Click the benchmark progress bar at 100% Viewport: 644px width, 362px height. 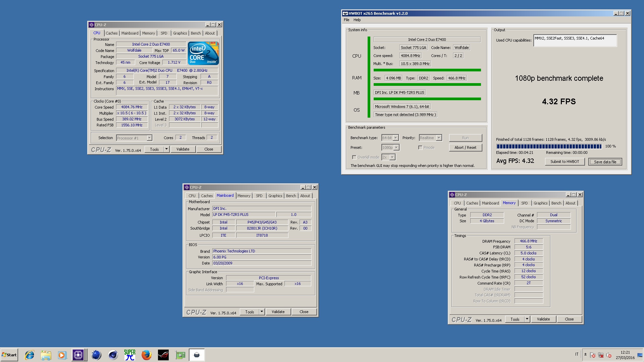pyautogui.click(x=549, y=146)
